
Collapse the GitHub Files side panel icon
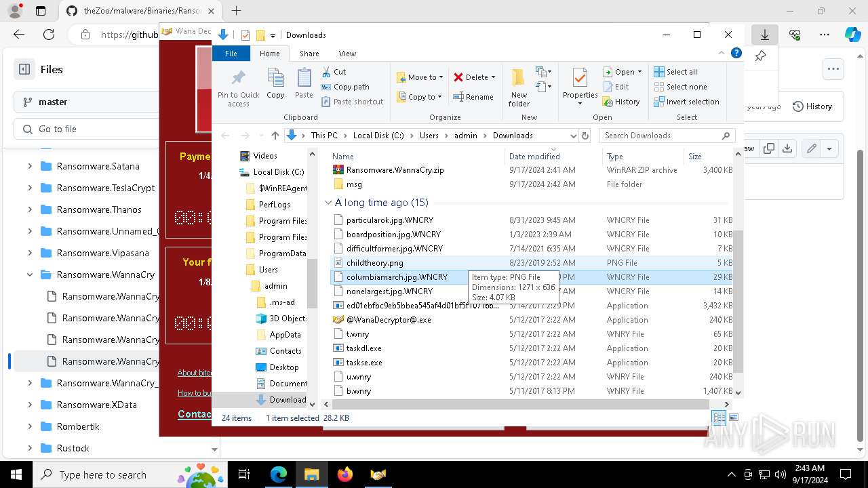pos(24,69)
